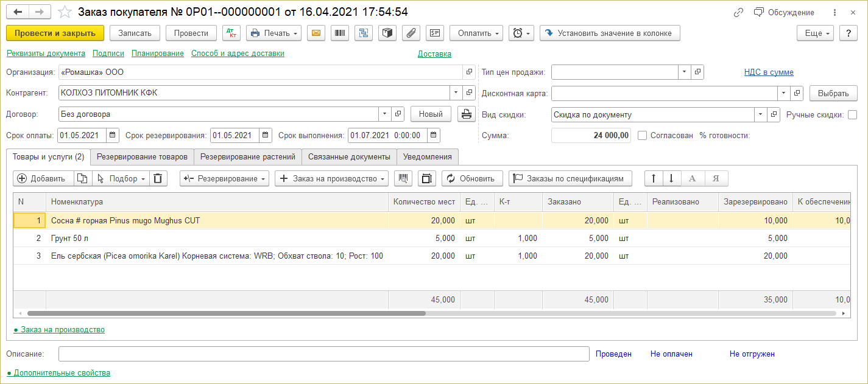Click Добавить row button

pyautogui.click(x=43, y=178)
